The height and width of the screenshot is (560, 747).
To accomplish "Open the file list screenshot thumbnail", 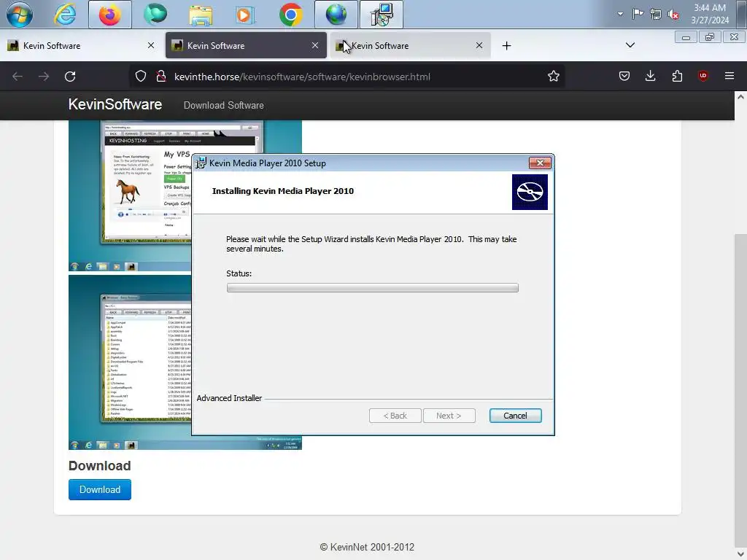I will pos(130,362).
